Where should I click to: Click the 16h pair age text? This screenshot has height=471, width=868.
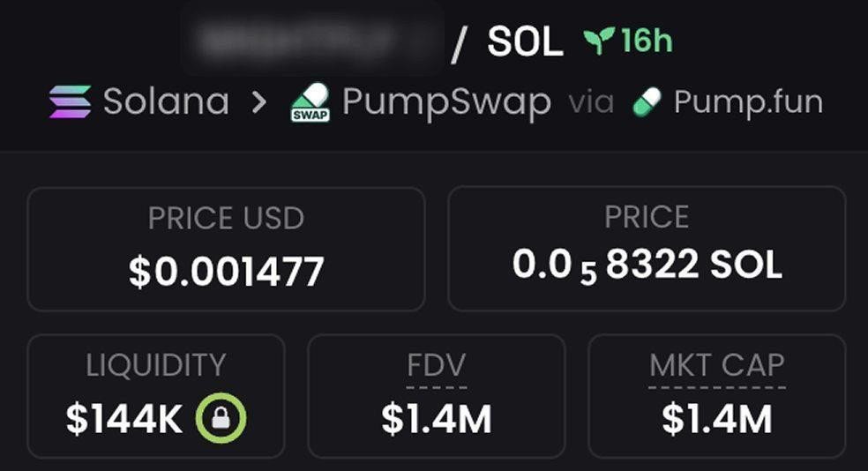647,41
